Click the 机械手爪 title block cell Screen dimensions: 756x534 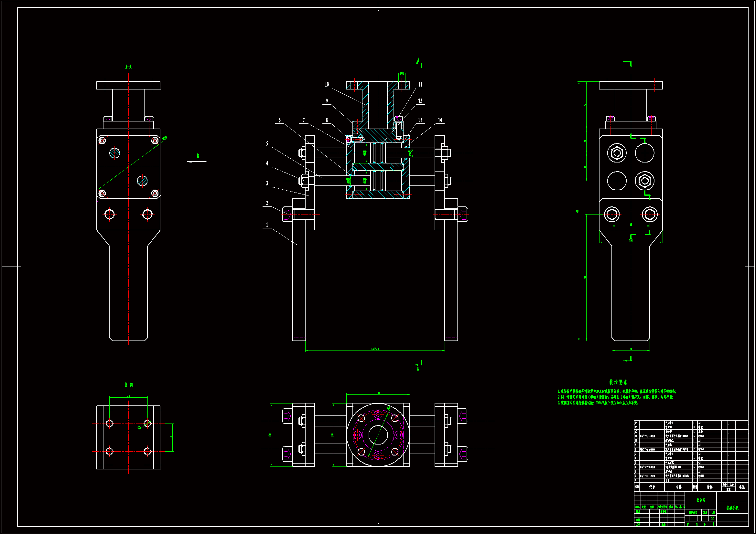[x=732, y=508]
